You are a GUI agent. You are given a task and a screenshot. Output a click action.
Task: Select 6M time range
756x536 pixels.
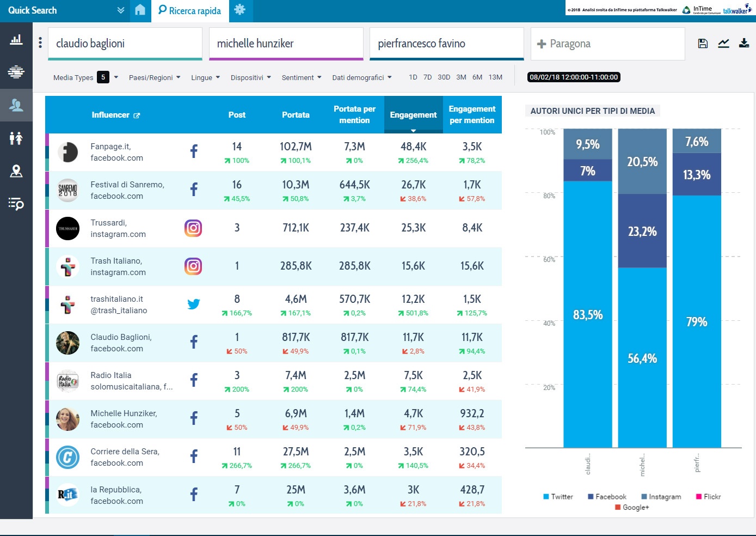(477, 77)
